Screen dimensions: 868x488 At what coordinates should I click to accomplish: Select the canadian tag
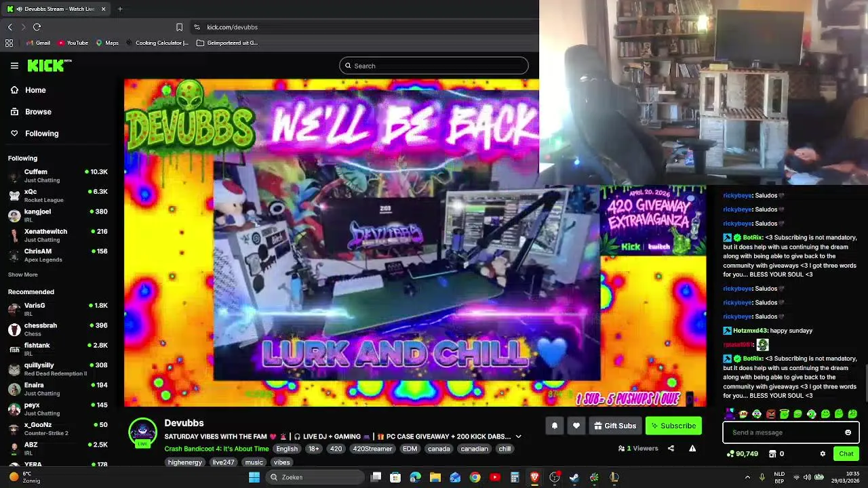coord(474,449)
